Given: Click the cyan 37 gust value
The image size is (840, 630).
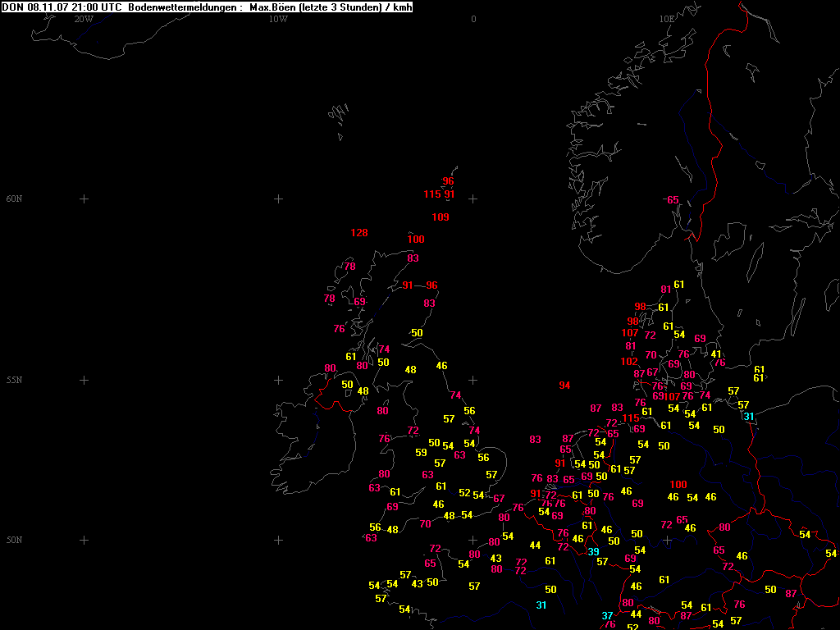Looking at the screenshot, I should [x=608, y=616].
